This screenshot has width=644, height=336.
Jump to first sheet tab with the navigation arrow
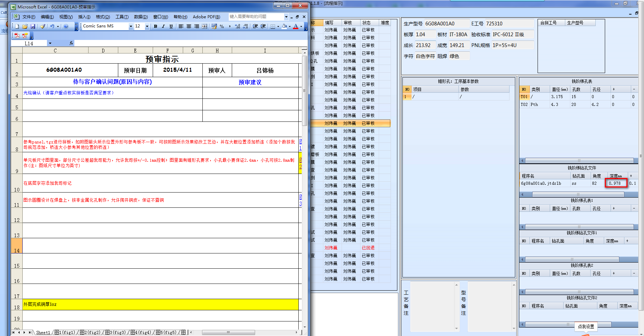pyautogui.click(x=13, y=332)
